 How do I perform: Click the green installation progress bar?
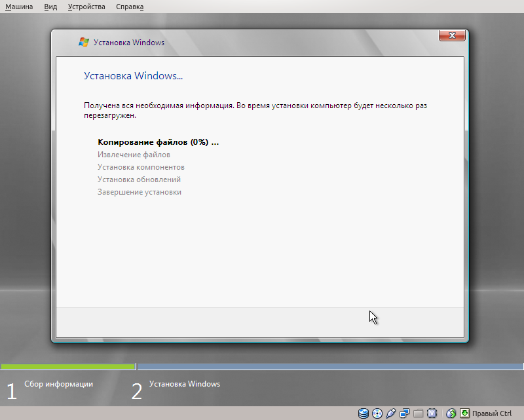(65, 366)
